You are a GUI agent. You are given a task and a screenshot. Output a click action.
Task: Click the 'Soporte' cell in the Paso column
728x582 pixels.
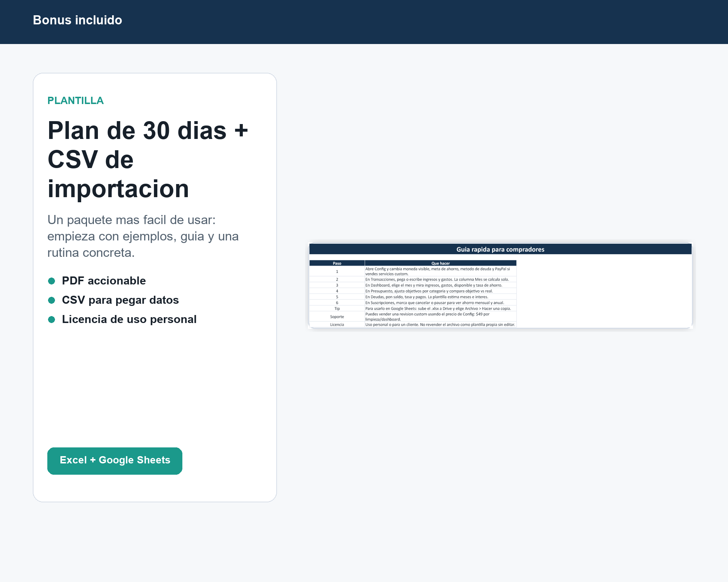(337, 316)
